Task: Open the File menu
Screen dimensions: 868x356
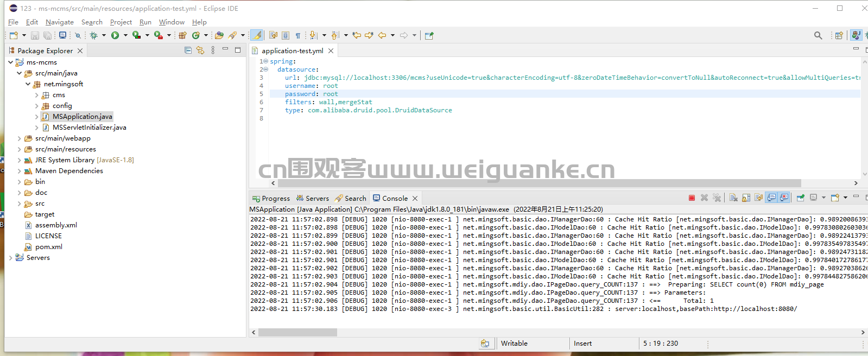Action: click(x=14, y=22)
